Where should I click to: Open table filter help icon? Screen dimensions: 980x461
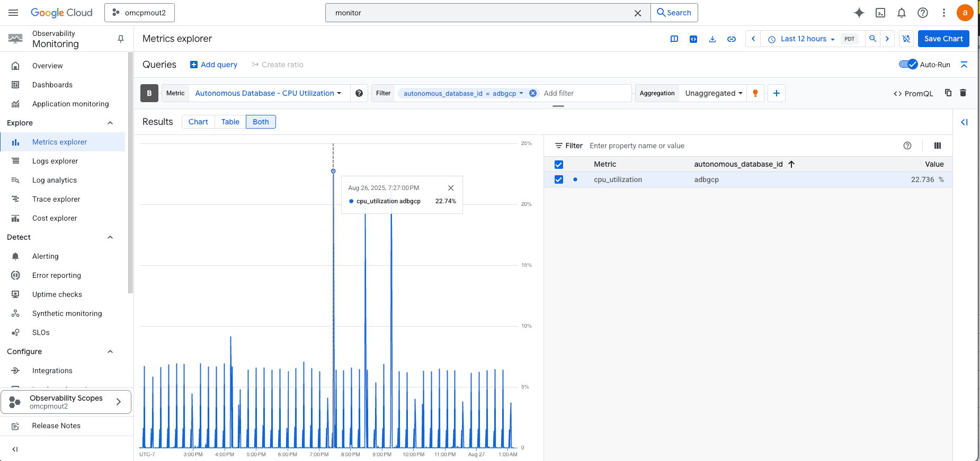907,146
